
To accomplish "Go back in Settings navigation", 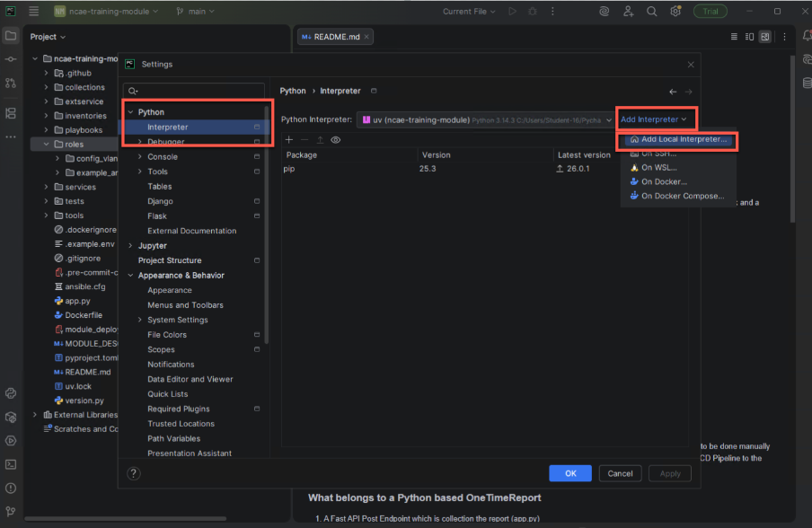I will pyautogui.click(x=673, y=92).
